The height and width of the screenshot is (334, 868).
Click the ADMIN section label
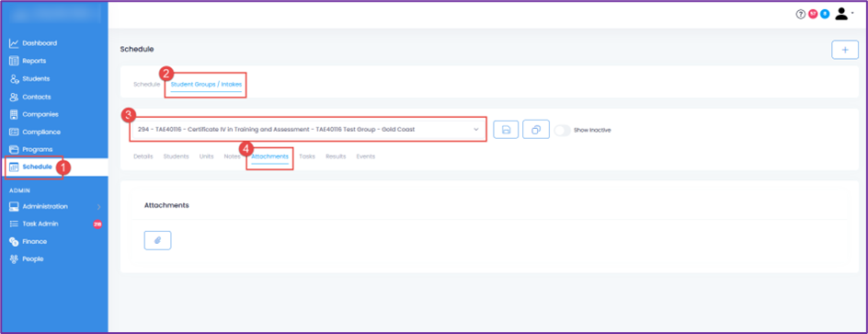coord(19,190)
